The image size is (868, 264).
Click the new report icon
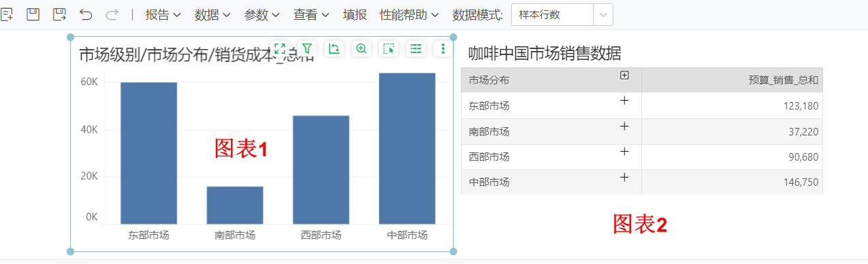[x=7, y=14]
